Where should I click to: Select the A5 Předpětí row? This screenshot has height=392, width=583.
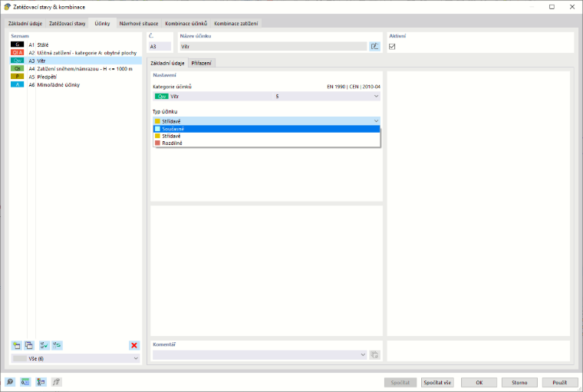point(75,77)
